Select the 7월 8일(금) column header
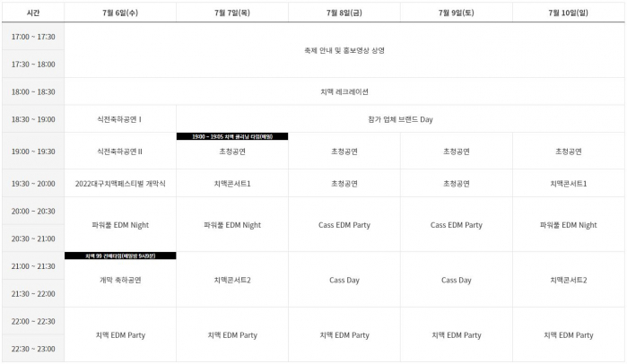627x364 pixels. pyautogui.click(x=344, y=13)
